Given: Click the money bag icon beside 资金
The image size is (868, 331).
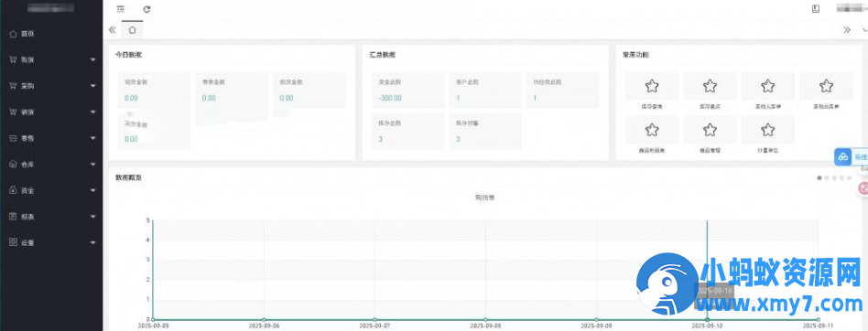Looking at the screenshot, I should 14,190.
